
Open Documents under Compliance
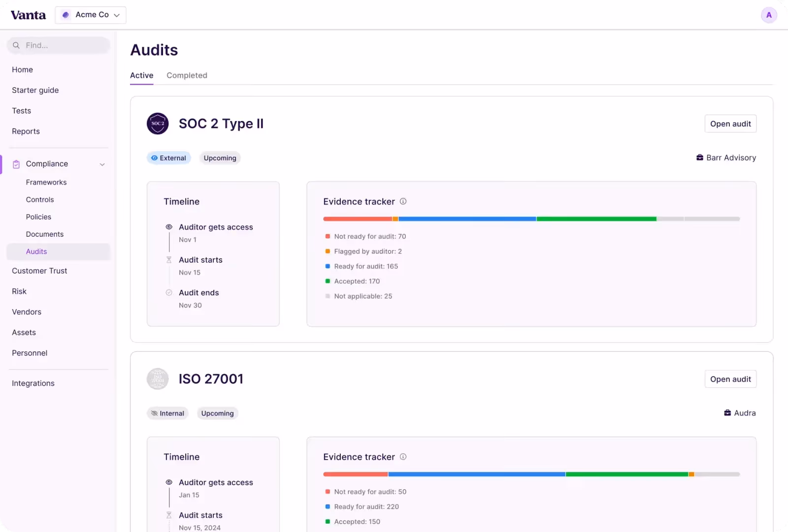[x=45, y=234]
